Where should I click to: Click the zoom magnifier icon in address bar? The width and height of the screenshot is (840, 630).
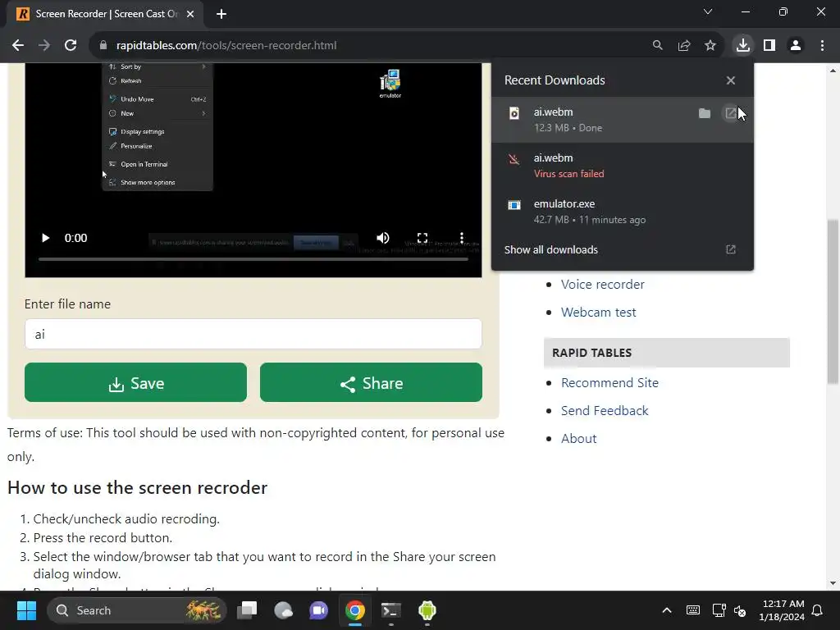[657, 46]
